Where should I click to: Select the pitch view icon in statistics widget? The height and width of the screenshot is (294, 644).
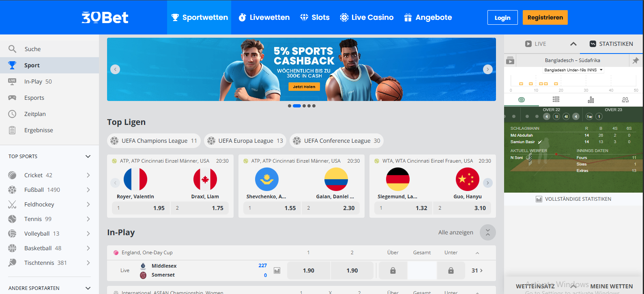click(522, 99)
